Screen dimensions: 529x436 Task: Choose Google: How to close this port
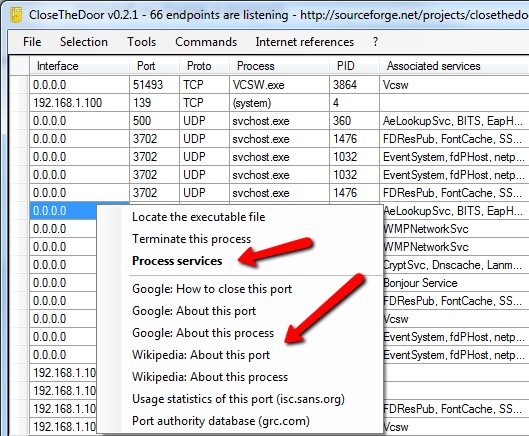pyautogui.click(x=212, y=289)
